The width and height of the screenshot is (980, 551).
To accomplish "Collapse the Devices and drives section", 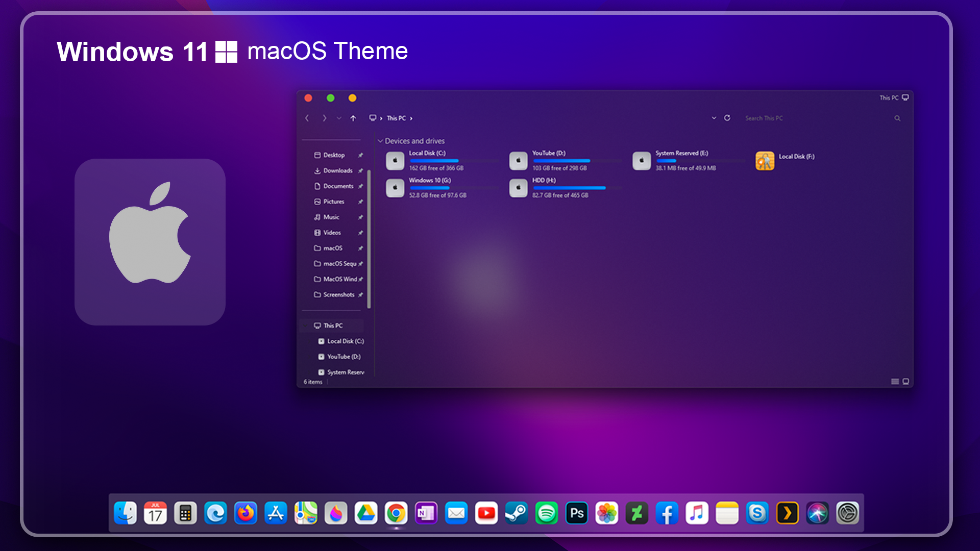I will (380, 141).
